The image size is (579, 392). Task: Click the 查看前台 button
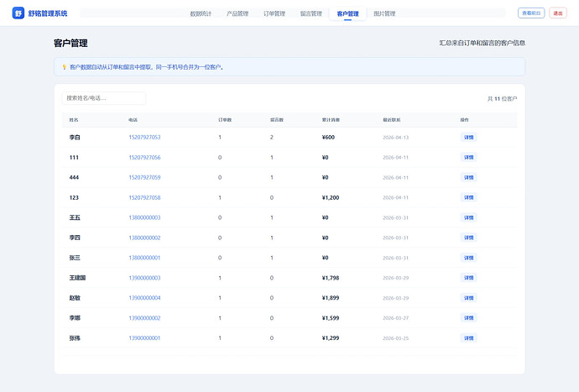[x=531, y=13]
